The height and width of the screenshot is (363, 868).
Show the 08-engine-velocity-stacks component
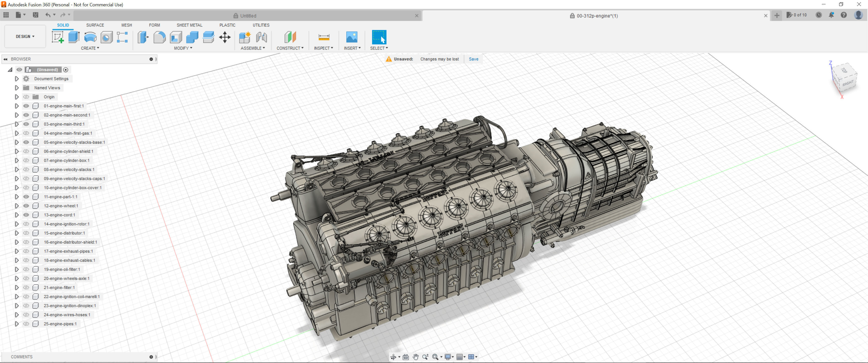coord(26,169)
